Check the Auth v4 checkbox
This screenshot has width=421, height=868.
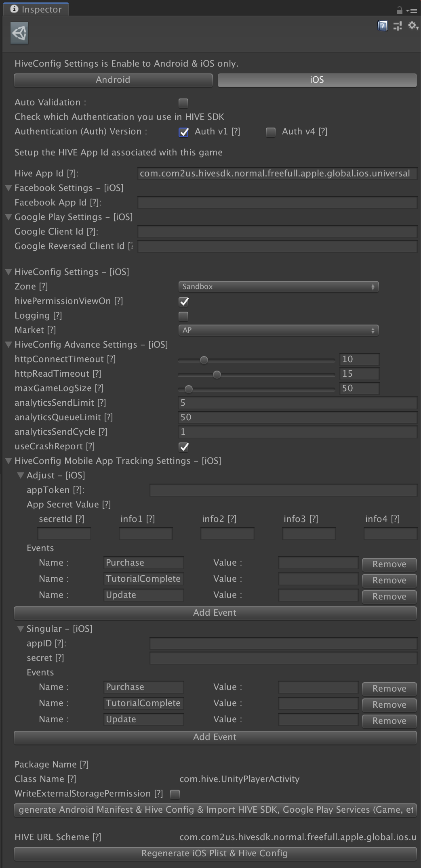(x=271, y=132)
